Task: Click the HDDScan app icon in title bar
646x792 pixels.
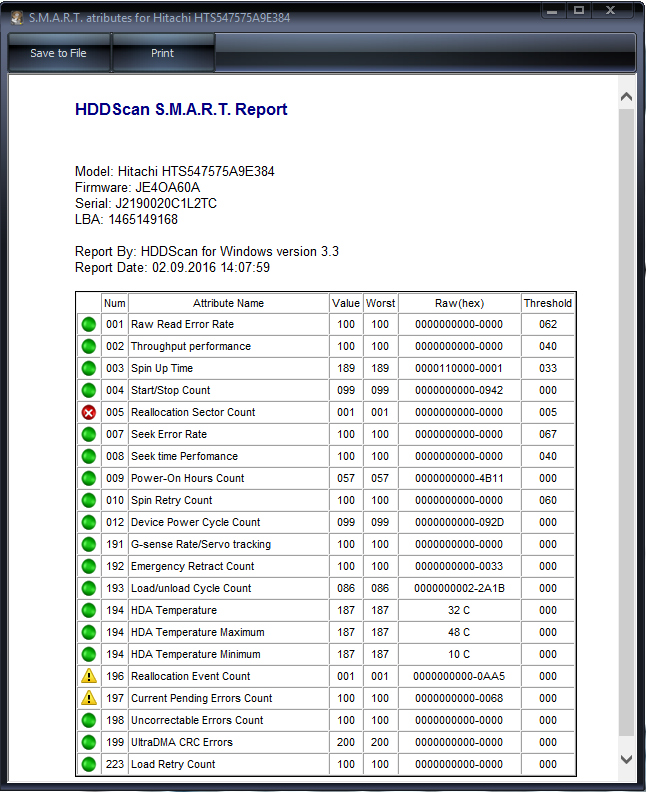Action: point(17,18)
